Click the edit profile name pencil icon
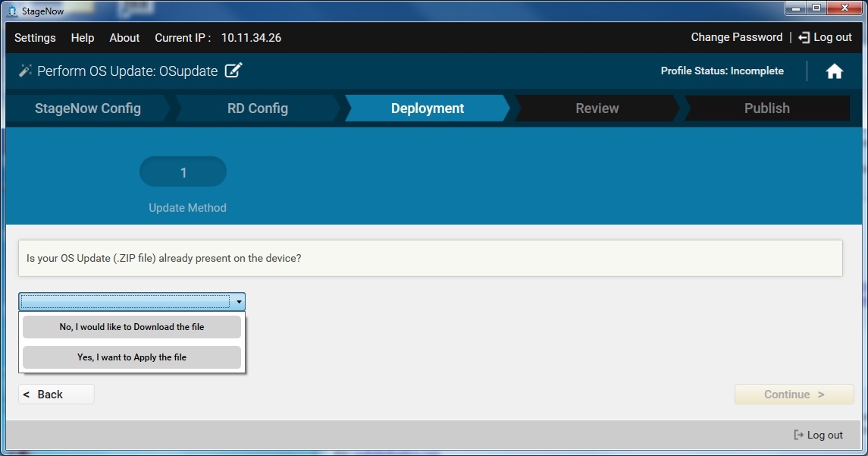The height and width of the screenshot is (456, 868). tap(233, 71)
